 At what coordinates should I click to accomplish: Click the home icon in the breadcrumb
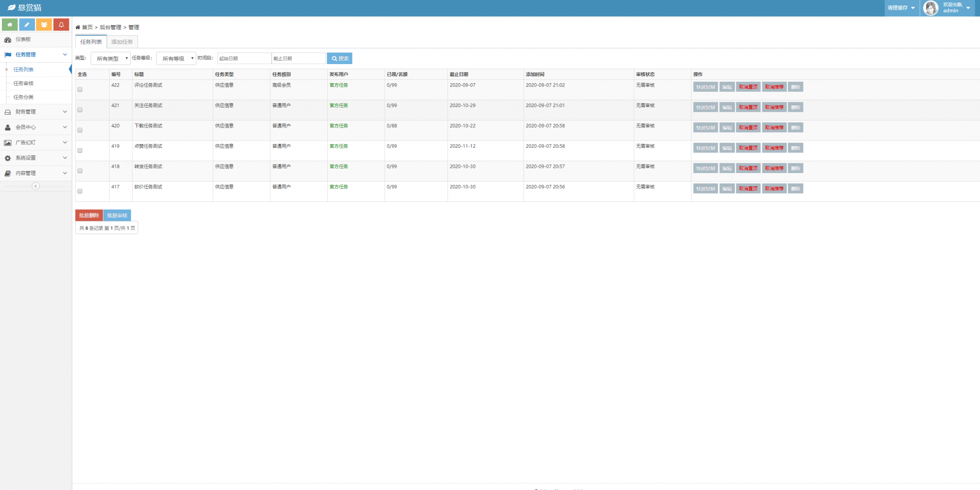tap(78, 28)
